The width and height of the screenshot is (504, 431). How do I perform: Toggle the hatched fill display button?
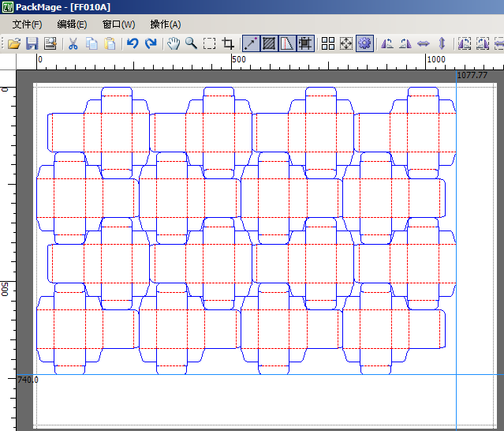coord(269,43)
